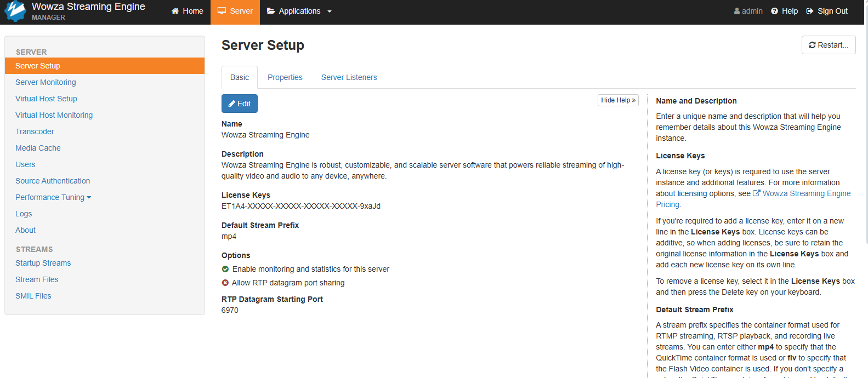Select Startup Streams in the sidebar
Viewport: 868px width, 378px height.
[43, 263]
